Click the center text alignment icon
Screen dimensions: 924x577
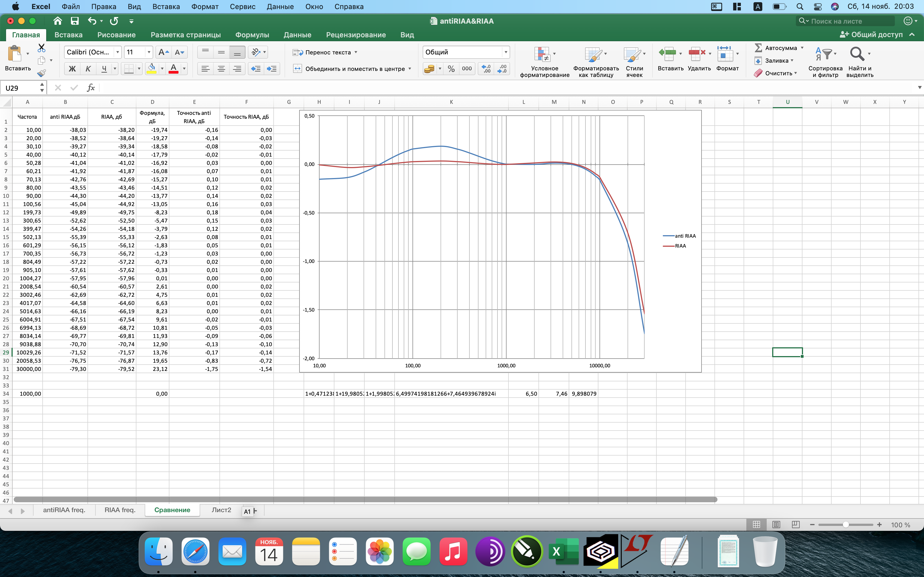click(x=221, y=69)
